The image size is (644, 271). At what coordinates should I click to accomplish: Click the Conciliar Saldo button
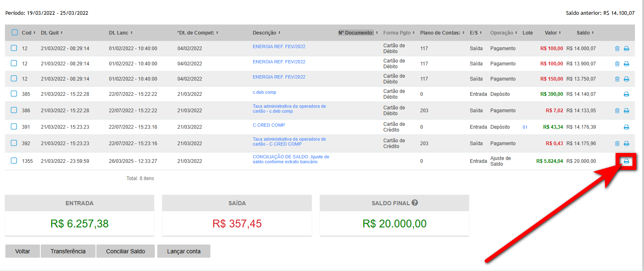click(126, 251)
